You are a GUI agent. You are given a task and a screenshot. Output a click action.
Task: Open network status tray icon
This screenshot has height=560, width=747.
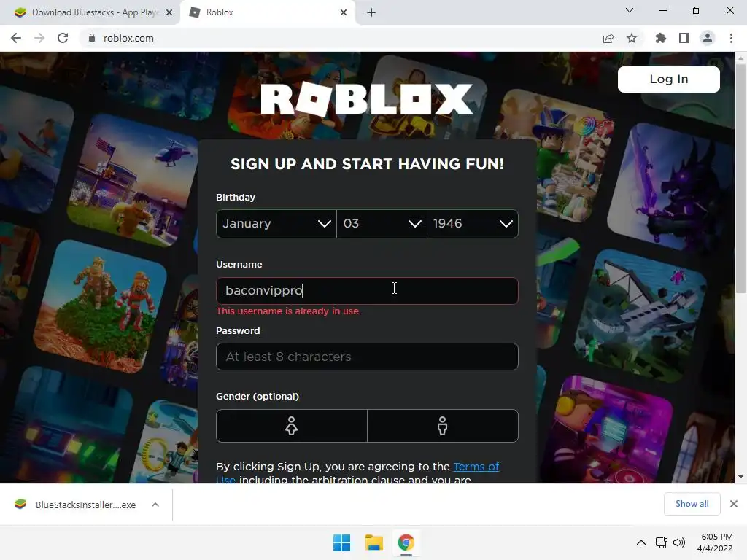(x=661, y=542)
